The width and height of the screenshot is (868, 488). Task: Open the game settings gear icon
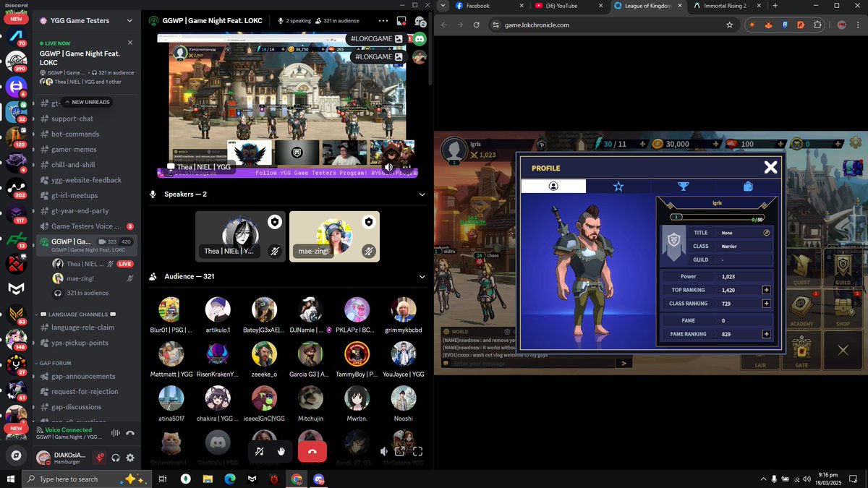[856, 142]
